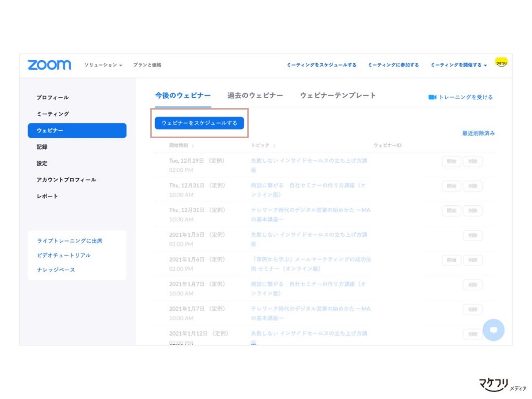This screenshot has height=399, width=532.
Task: Sort by トピック column header
Action: [x=263, y=145]
